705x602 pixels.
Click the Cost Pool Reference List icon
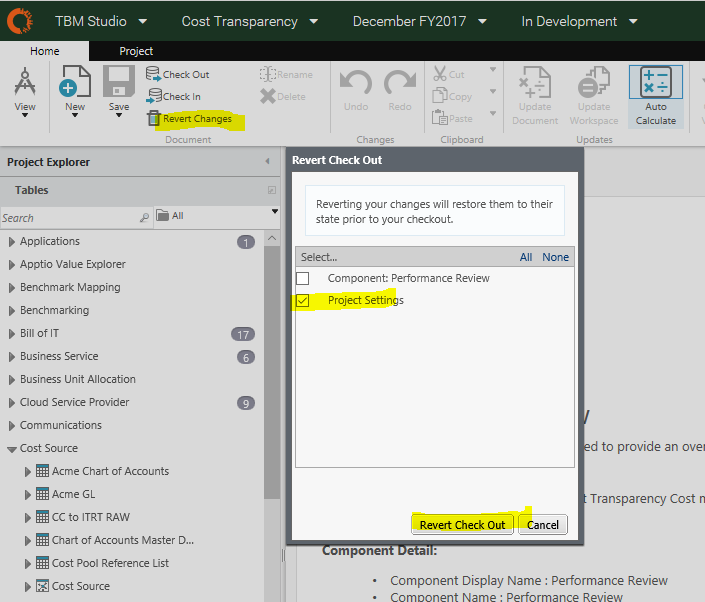click(x=42, y=562)
